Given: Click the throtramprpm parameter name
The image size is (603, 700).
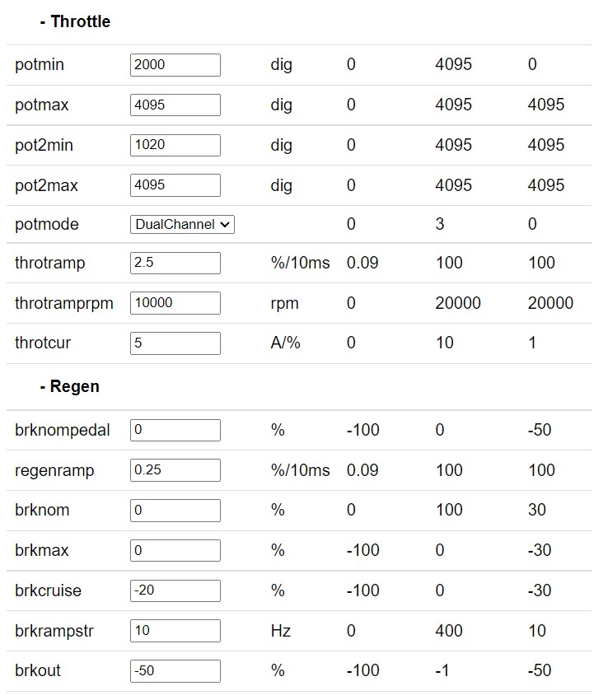Looking at the screenshot, I should coord(66,303).
